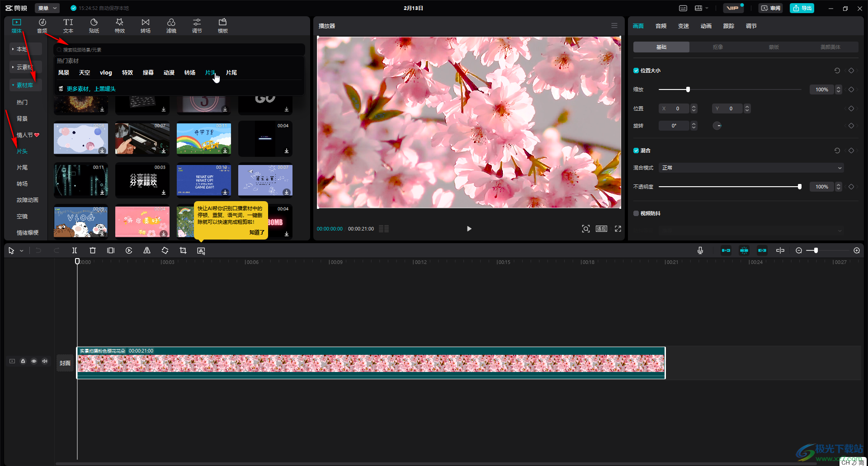Open the 菜单 dropdown menu

[x=47, y=8]
